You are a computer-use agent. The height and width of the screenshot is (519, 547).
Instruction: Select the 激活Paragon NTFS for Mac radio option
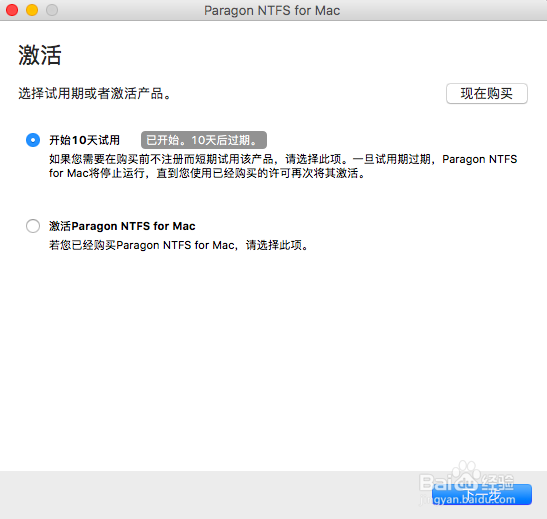[33, 226]
